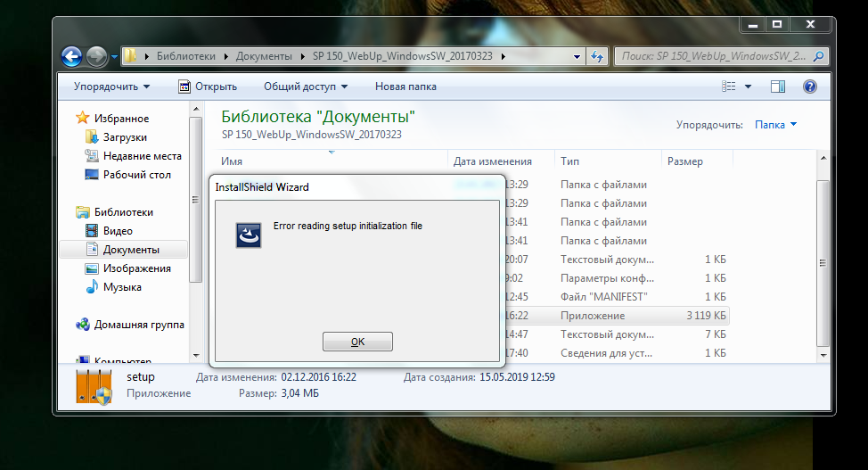868x470 pixels.
Task: Click inside the search field
Action: pyautogui.click(x=717, y=56)
